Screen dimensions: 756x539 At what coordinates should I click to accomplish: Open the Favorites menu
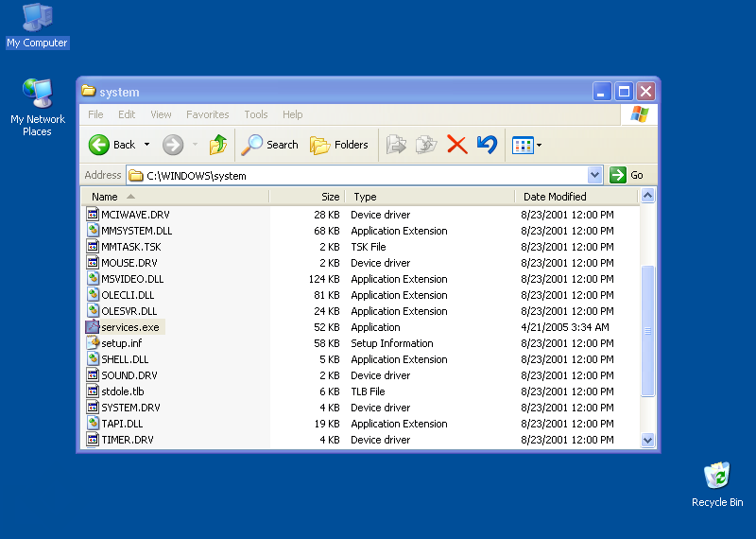(207, 114)
